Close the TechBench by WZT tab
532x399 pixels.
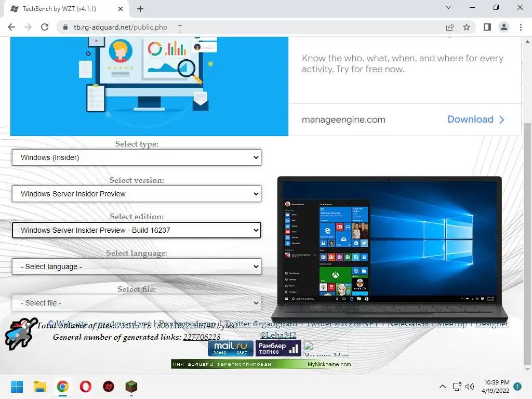pyautogui.click(x=121, y=9)
